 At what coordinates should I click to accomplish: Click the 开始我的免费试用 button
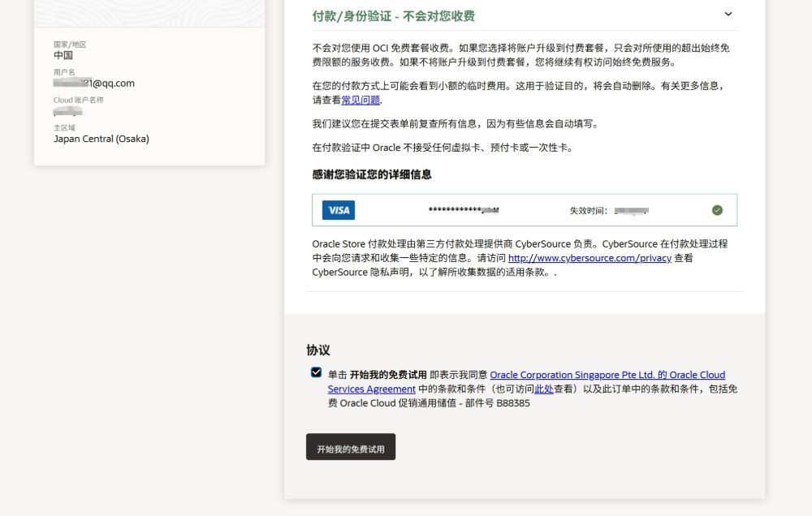351,447
